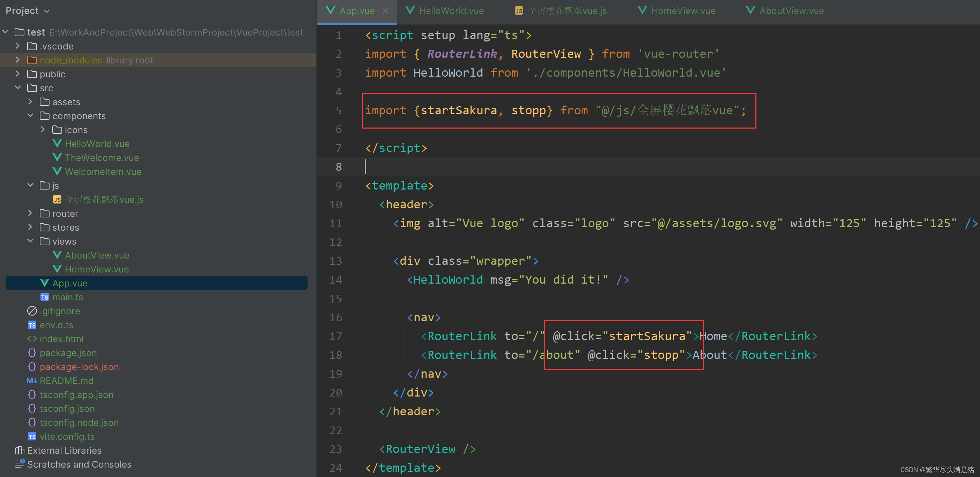
Task: Collapse the src folder
Action: [x=17, y=88]
